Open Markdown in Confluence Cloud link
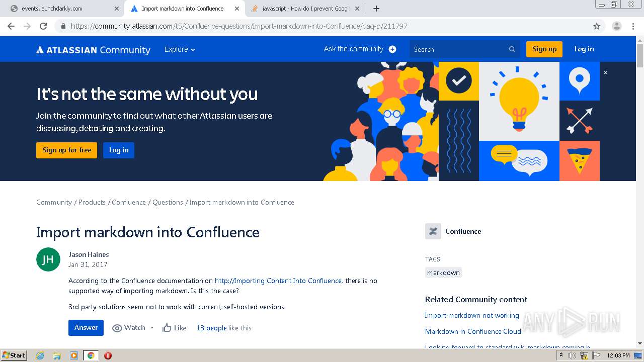644x362 pixels. 473,331
